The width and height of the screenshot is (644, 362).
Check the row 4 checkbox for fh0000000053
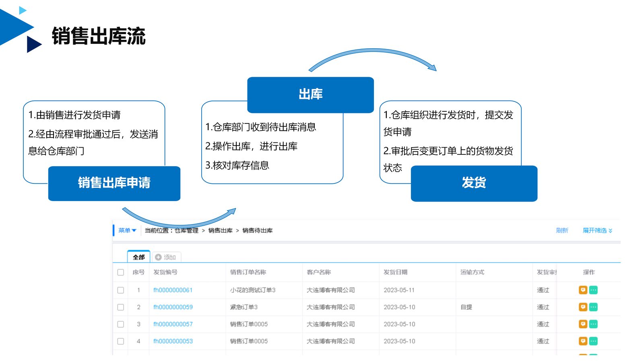point(120,341)
